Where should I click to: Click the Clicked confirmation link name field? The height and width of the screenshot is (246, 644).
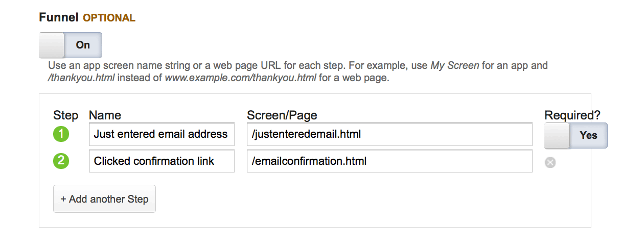pos(161,161)
